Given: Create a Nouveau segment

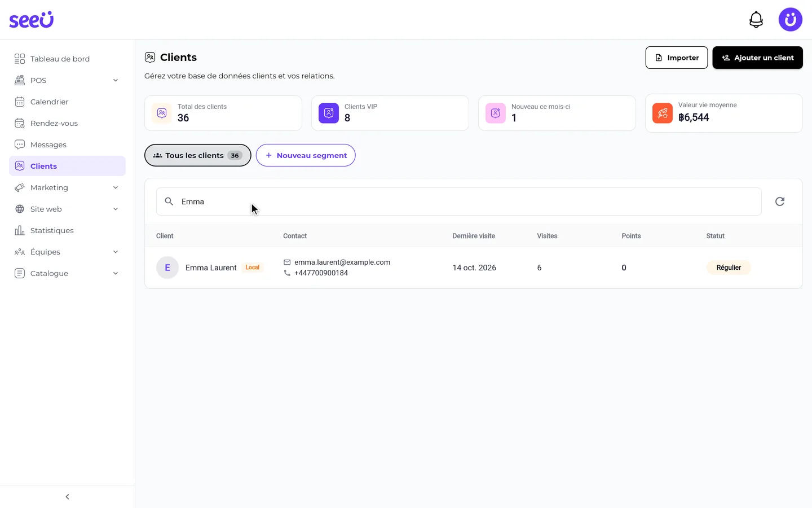Looking at the screenshot, I should [306, 155].
